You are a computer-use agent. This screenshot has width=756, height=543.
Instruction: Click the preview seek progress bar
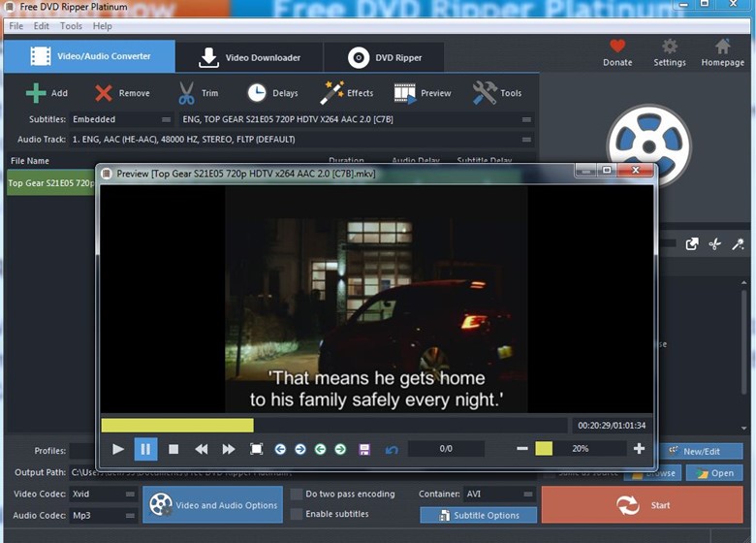[x=333, y=426]
